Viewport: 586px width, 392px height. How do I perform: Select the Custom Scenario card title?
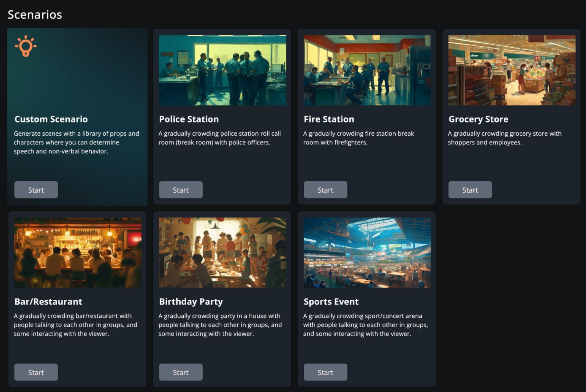pyautogui.click(x=51, y=119)
